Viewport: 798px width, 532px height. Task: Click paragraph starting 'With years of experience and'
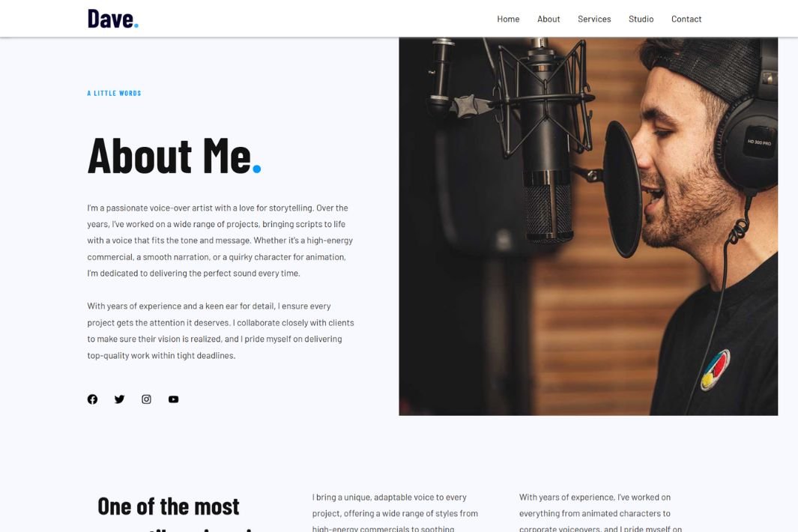(220, 330)
